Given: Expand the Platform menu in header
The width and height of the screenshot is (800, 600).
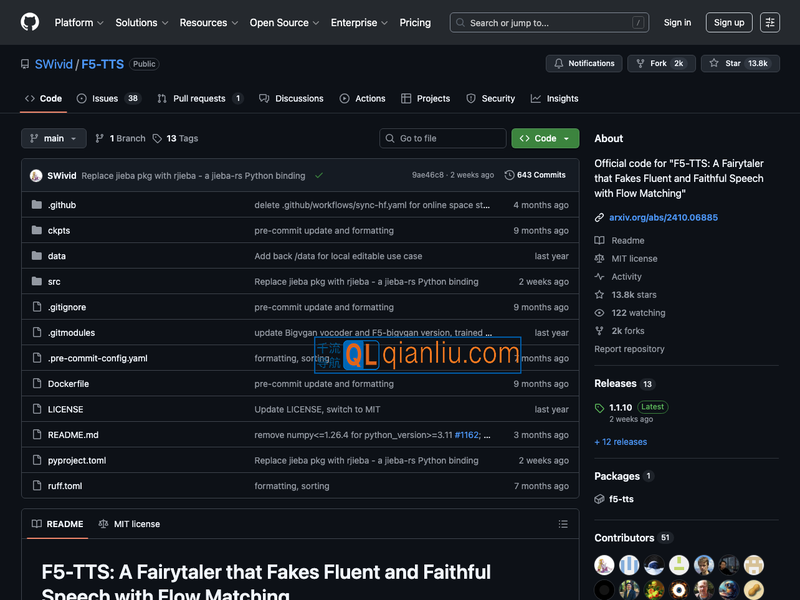Looking at the screenshot, I should tap(79, 22).
